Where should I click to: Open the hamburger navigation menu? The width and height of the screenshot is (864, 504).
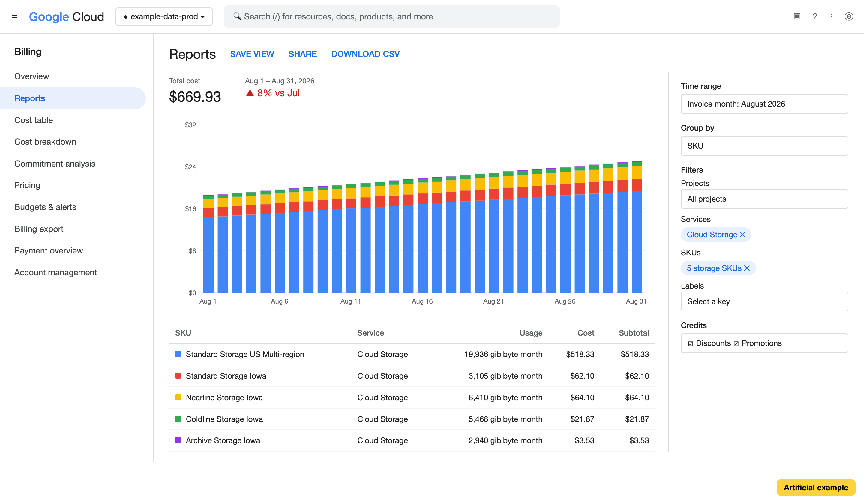pos(14,17)
